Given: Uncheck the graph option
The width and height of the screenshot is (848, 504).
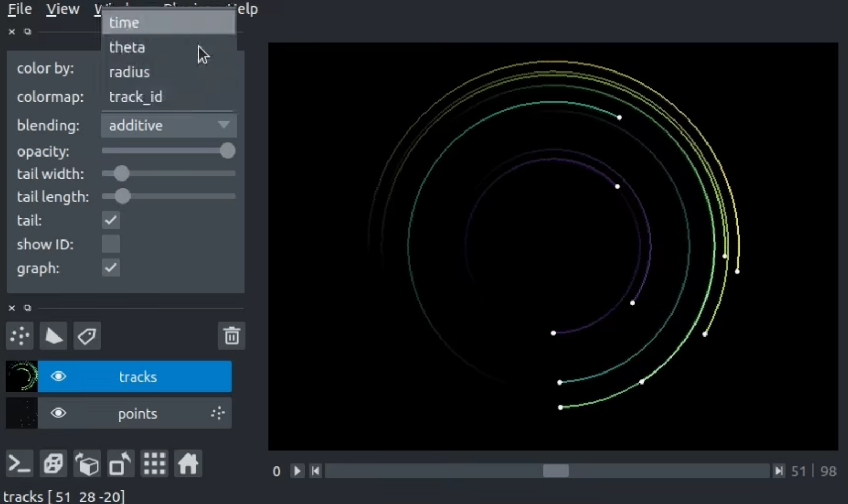Looking at the screenshot, I should pos(110,268).
